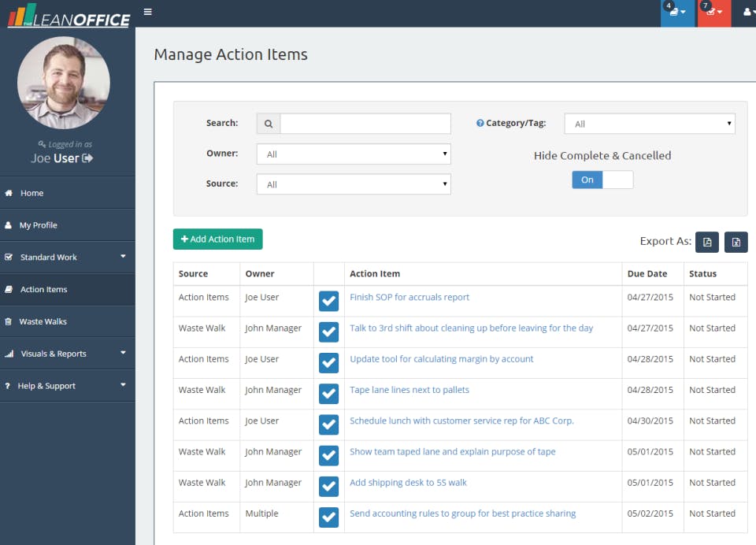Click into the Search text field

pyautogui.click(x=365, y=124)
